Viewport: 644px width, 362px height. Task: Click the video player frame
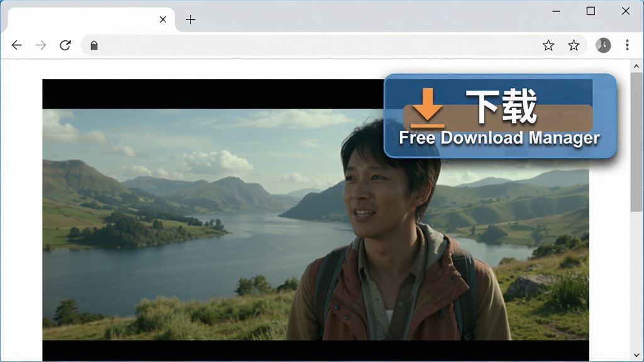[x=316, y=220]
